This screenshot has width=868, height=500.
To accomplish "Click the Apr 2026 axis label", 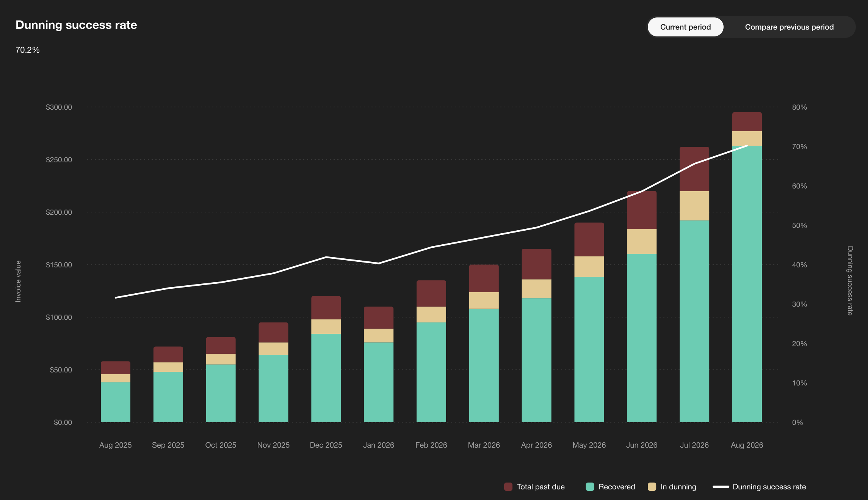I will [x=537, y=445].
